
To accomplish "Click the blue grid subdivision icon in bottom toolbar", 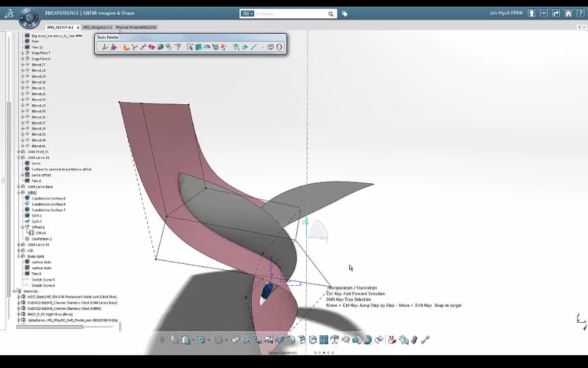I will tap(324, 340).
